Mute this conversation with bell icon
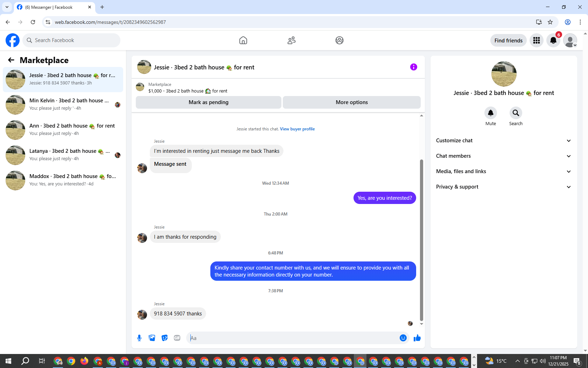588x368 pixels. click(x=491, y=113)
